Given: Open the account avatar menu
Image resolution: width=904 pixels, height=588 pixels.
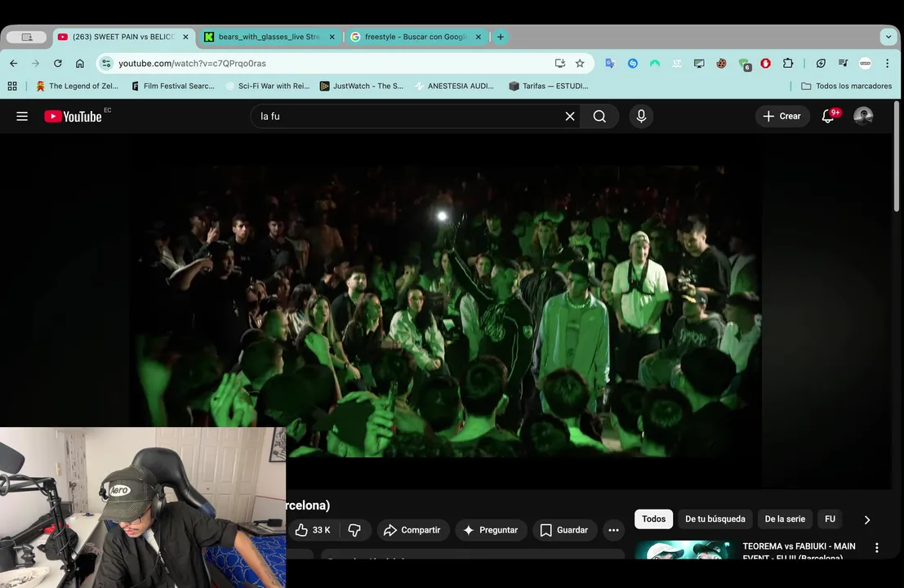Looking at the screenshot, I should coord(863,116).
